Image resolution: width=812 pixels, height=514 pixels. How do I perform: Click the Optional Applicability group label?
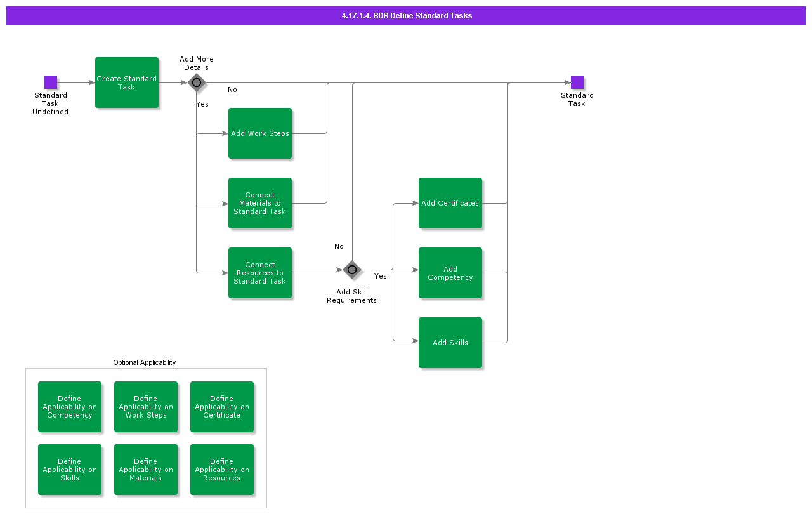tap(145, 362)
